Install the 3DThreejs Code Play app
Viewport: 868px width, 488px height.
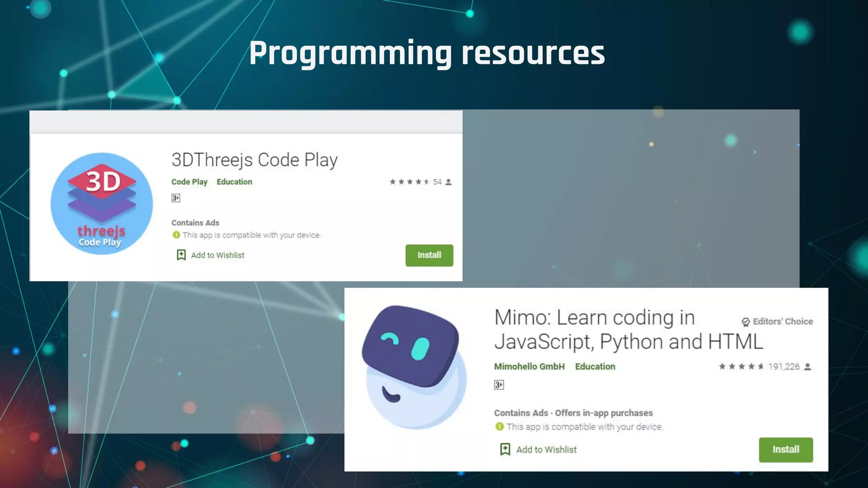[x=429, y=255]
